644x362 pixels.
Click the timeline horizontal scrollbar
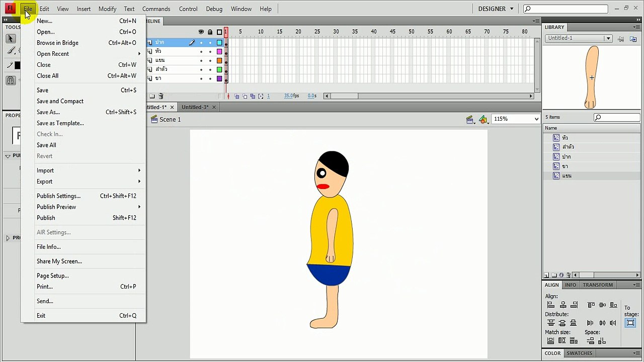coord(429,96)
